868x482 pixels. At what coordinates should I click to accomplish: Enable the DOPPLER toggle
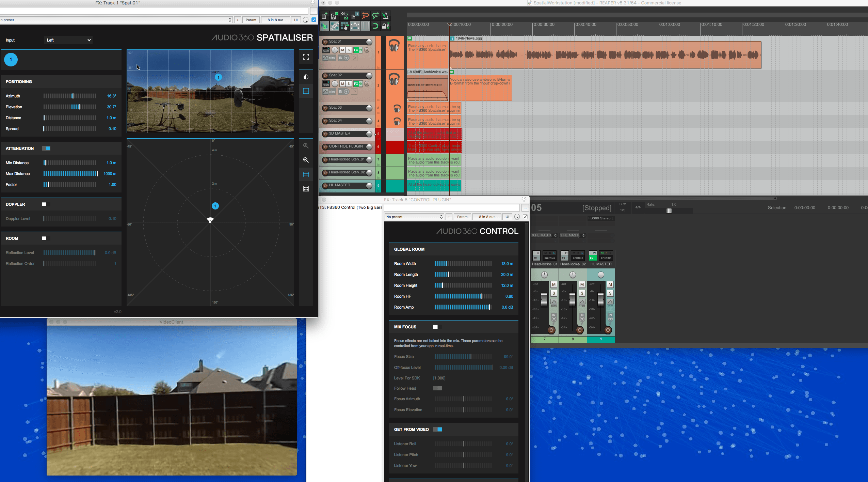[46, 204]
